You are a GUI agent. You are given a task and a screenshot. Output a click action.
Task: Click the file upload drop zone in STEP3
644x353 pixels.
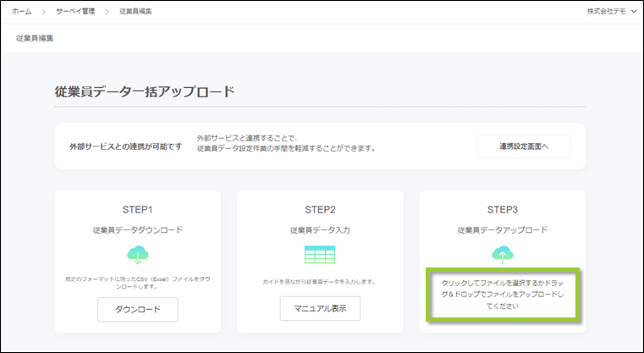[503, 295]
